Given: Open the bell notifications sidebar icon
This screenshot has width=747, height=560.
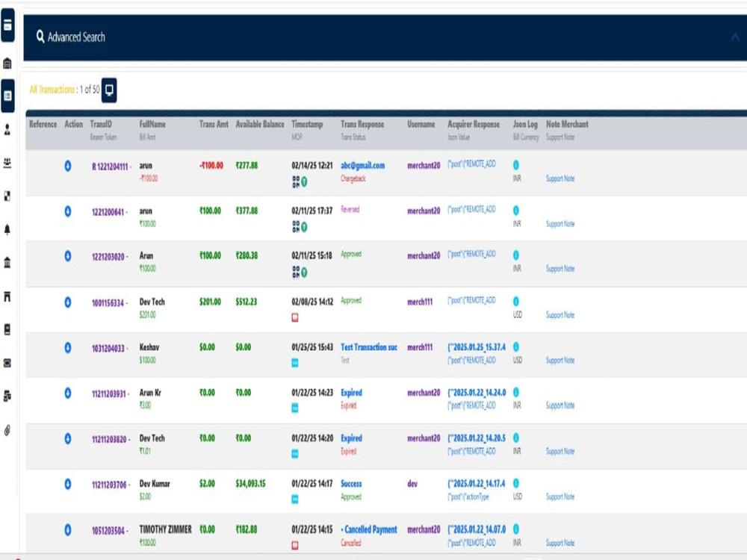Looking at the screenshot, I should (x=7, y=229).
